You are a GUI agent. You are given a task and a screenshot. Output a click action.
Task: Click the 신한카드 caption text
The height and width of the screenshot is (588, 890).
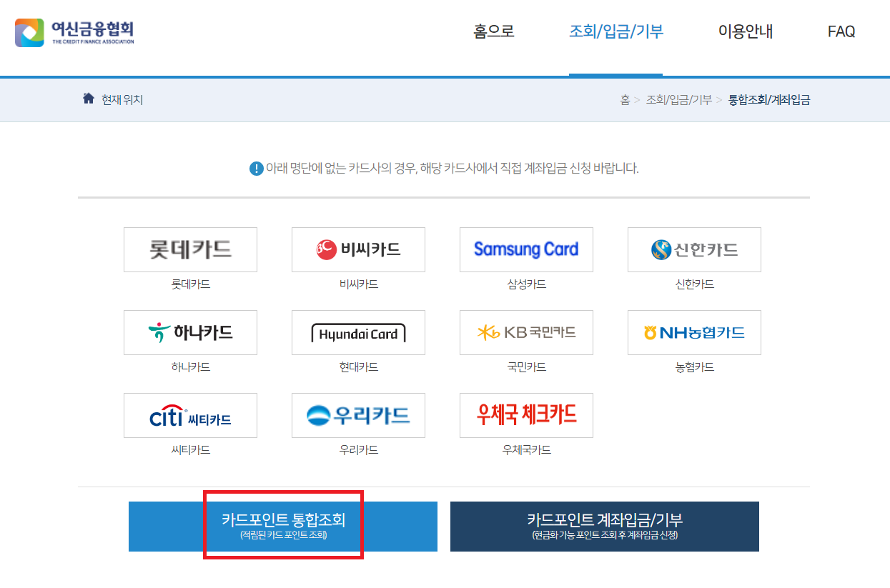click(695, 284)
